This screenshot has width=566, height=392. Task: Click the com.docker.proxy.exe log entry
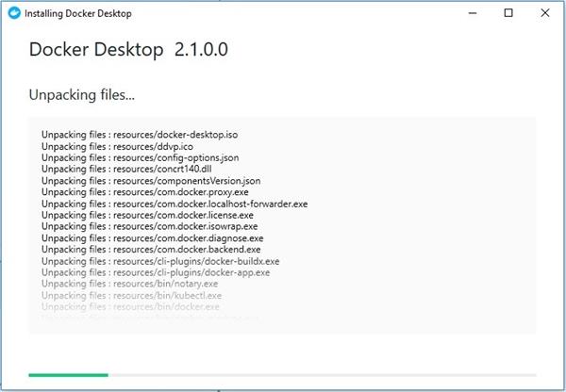point(138,192)
